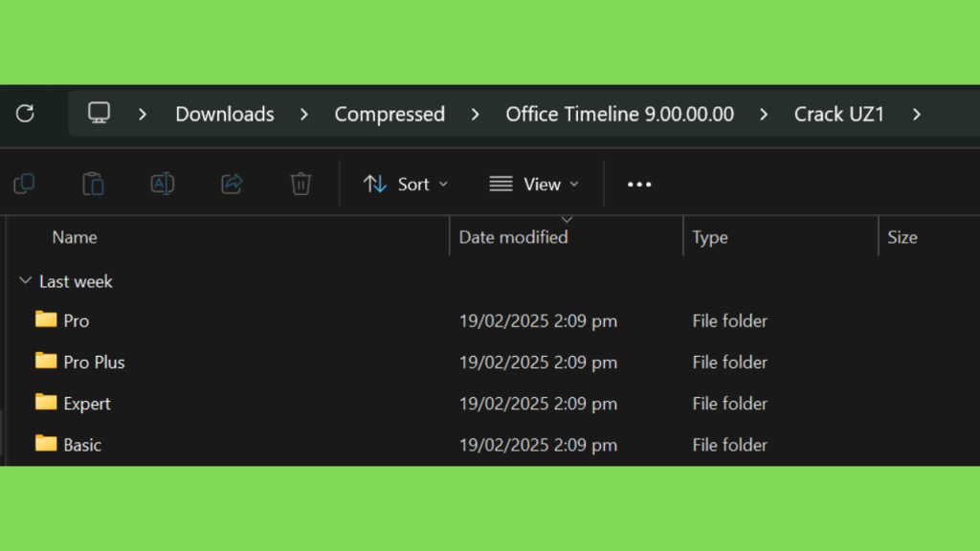Sort by the Name column header
Image resolution: width=980 pixels, height=551 pixels.
pos(75,237)
